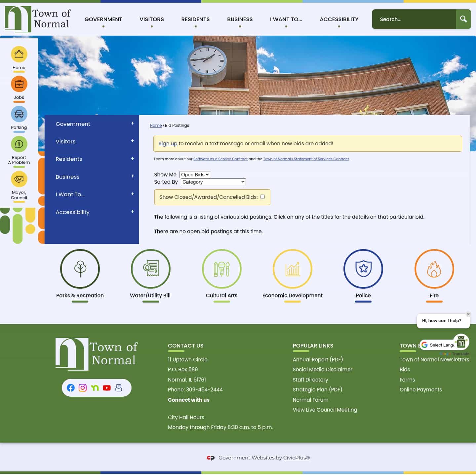Viewport: 476px width, 475px height.
Task: Open the Police quick link icon
Action: tap(363, 269)
